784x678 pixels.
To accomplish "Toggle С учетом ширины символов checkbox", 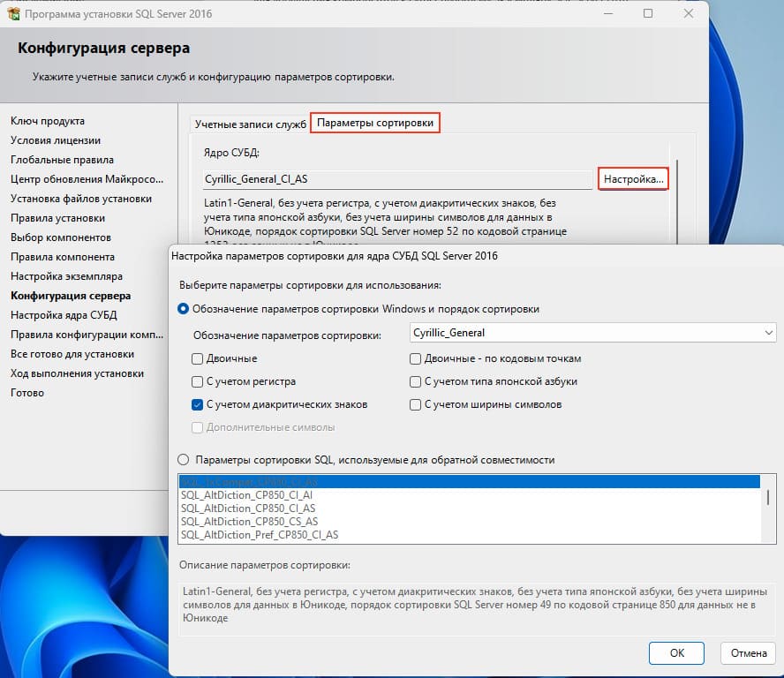I will coord(415,404).
